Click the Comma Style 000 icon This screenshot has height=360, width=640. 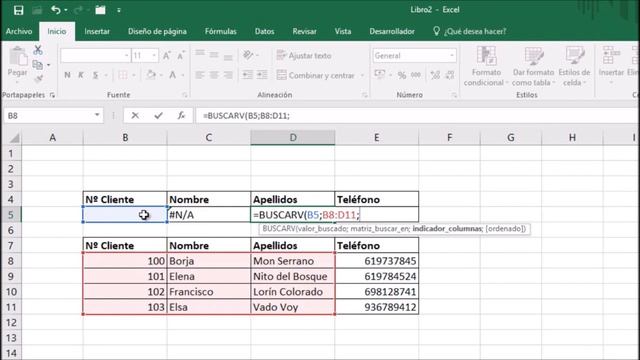416,75
